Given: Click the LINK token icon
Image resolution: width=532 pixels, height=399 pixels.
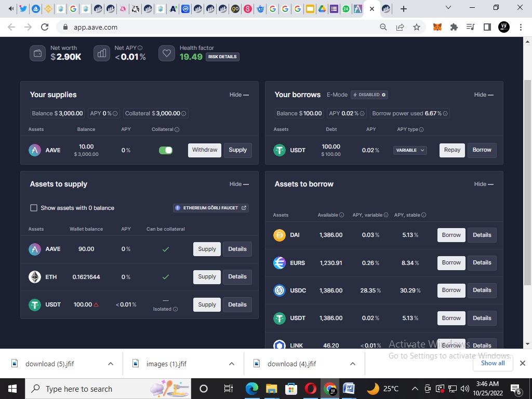Looking at the screenshot, I should coord(280,345).
